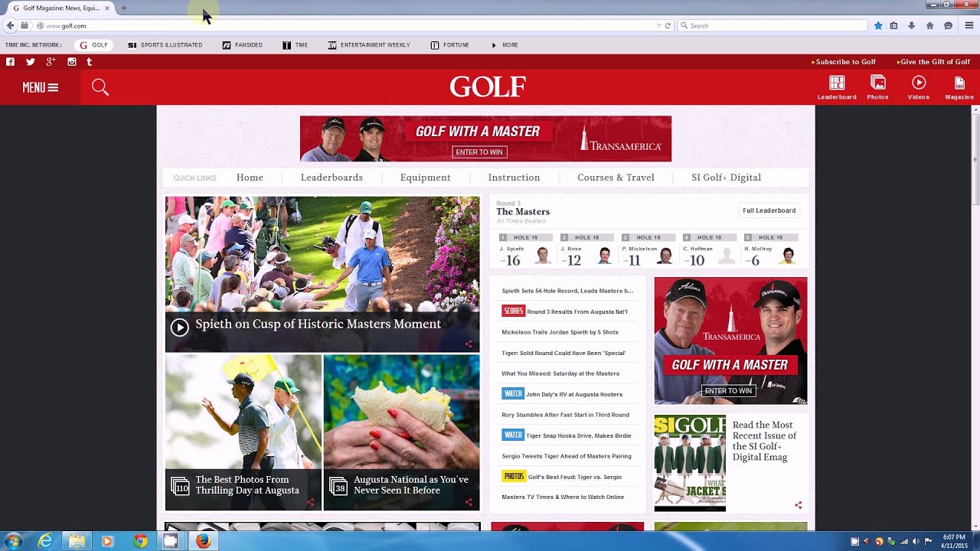Select the SI Golf+ Digital quick link
This screenshot has width=980, height=551.
[726, 178]
